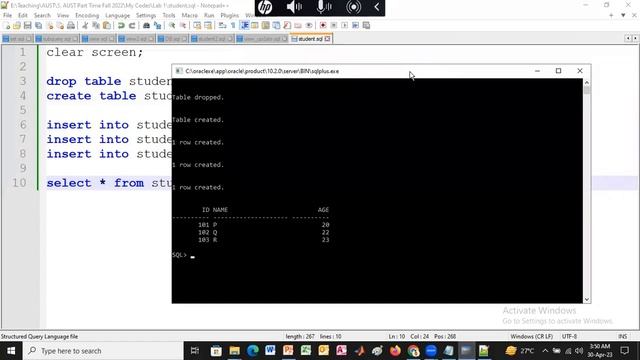640x360 pixels.
Task: Toggle file monitoring with the eye icon
Action: coord(309,25)
